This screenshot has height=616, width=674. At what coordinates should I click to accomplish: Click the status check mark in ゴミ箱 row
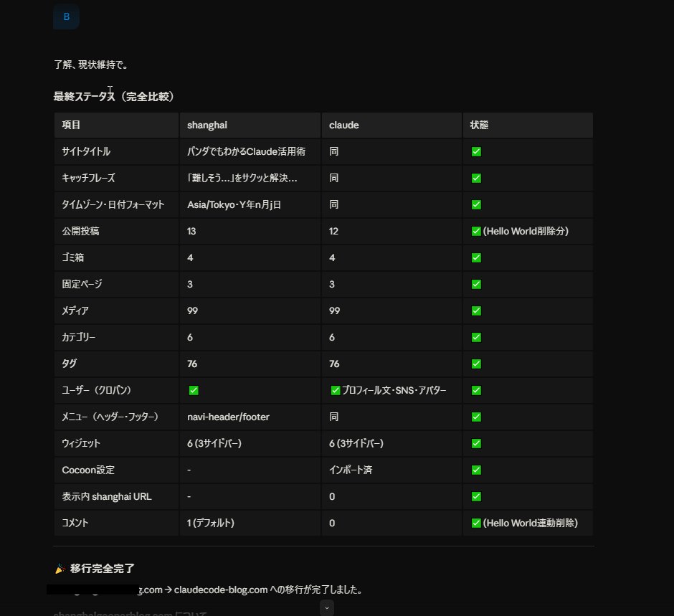[476, 257]
